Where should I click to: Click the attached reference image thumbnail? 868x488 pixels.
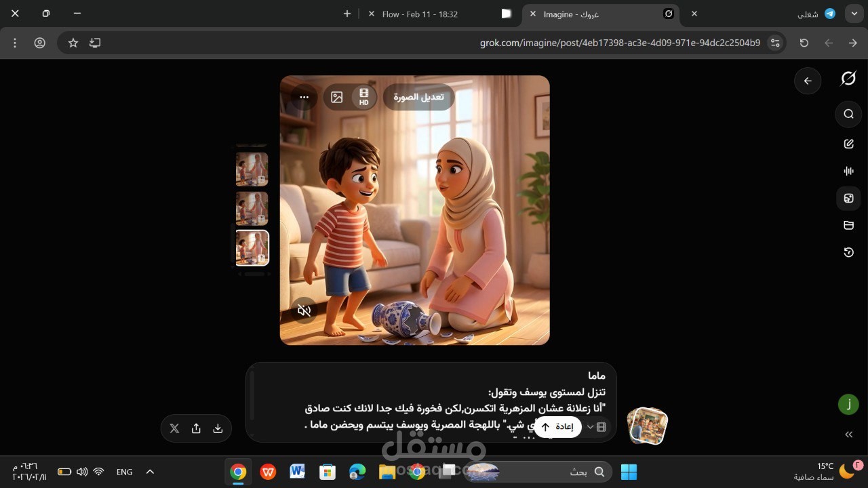[647, 426]
